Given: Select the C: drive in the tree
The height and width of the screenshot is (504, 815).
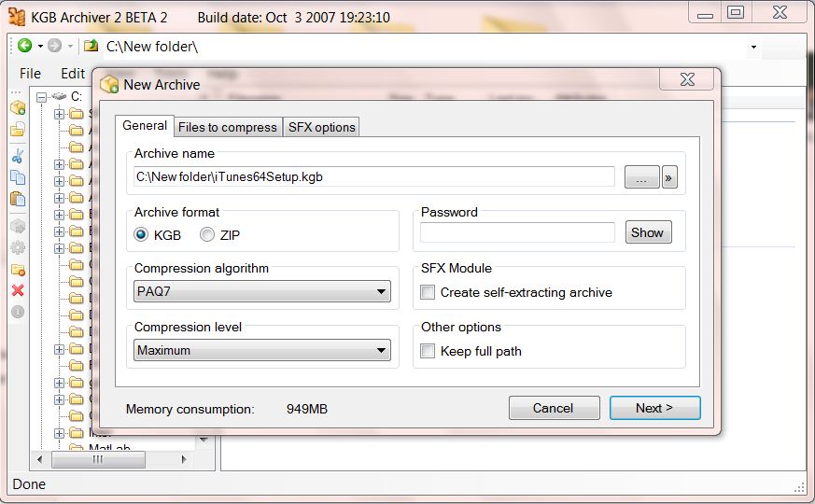Looking at the screenshot, I should [x=77, y=97].
